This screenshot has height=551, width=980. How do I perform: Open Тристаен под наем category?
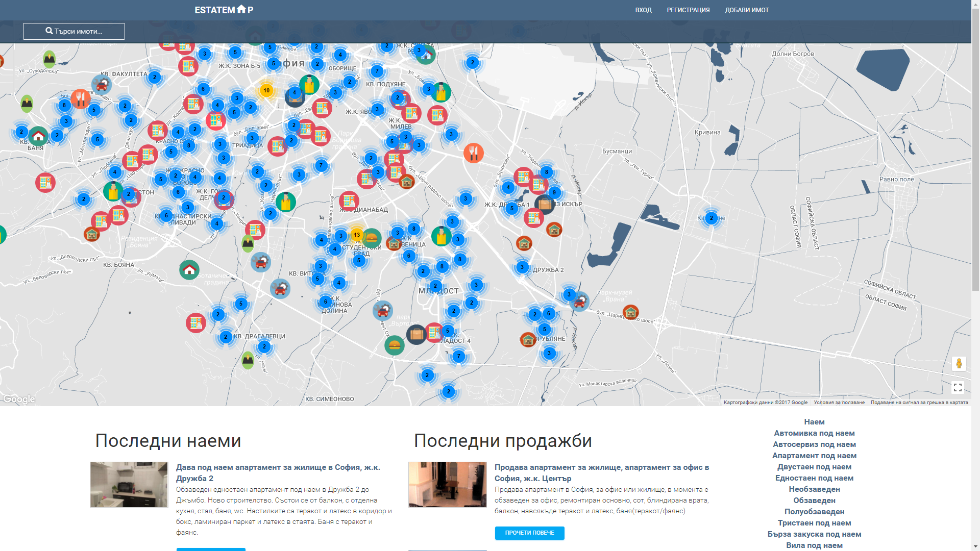click(814, 523)
